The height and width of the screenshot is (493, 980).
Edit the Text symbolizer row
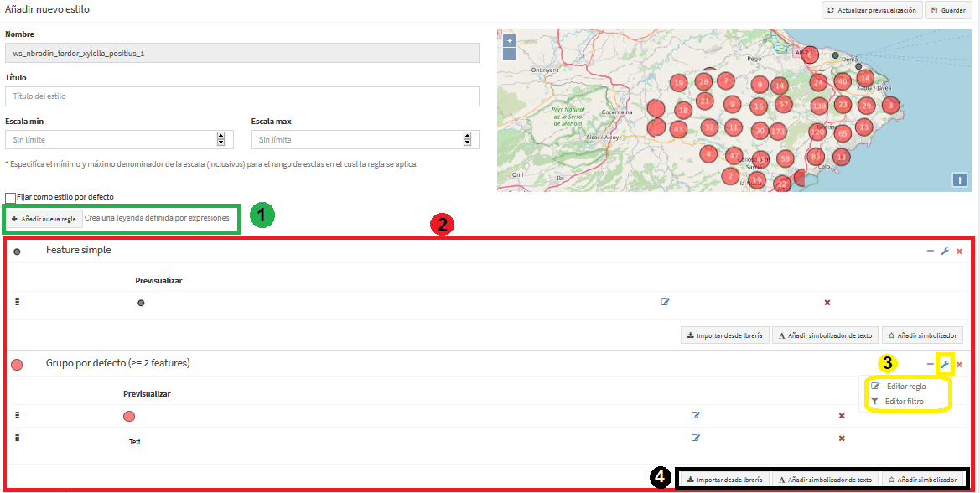click(696, 438)
